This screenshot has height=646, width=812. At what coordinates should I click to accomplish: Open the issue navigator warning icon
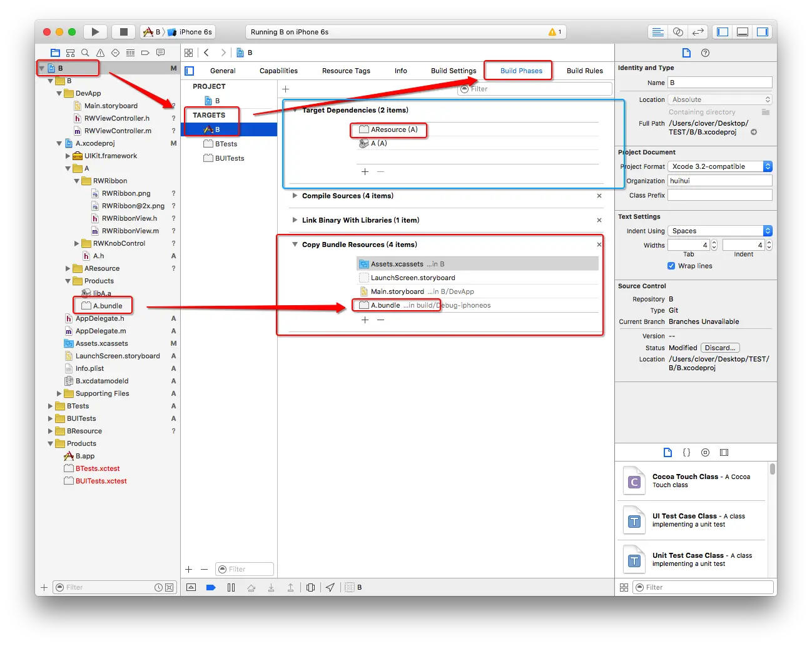pyautogui.click(x=100, y=53)
